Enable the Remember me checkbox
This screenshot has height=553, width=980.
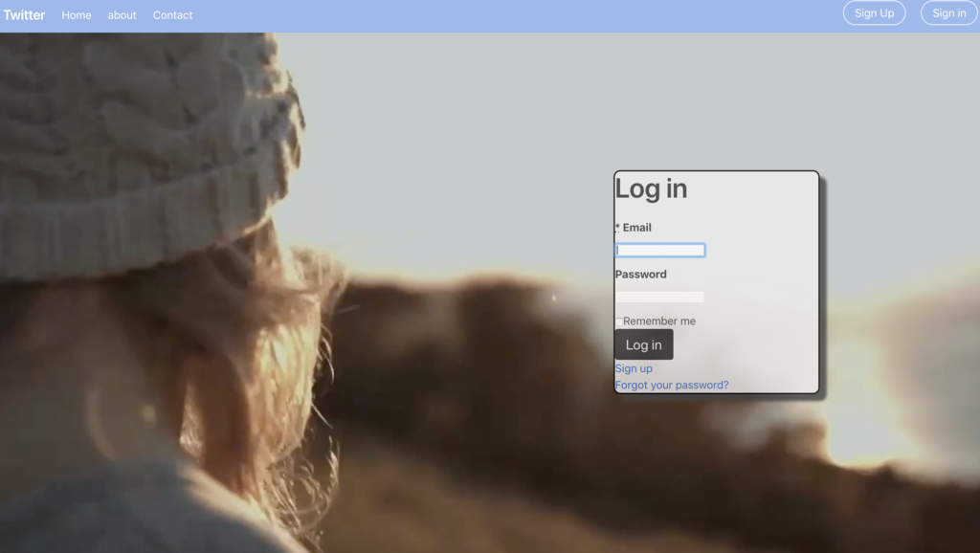pos(619,321)
